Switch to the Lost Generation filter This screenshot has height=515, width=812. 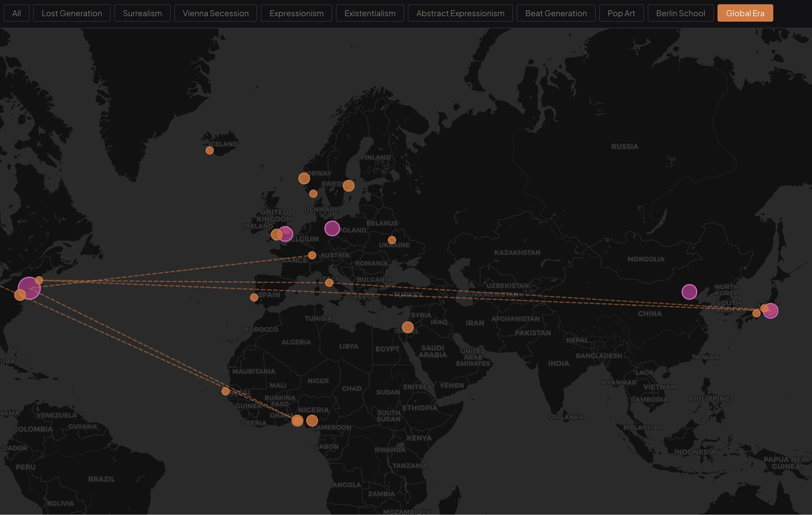[72, 13]
